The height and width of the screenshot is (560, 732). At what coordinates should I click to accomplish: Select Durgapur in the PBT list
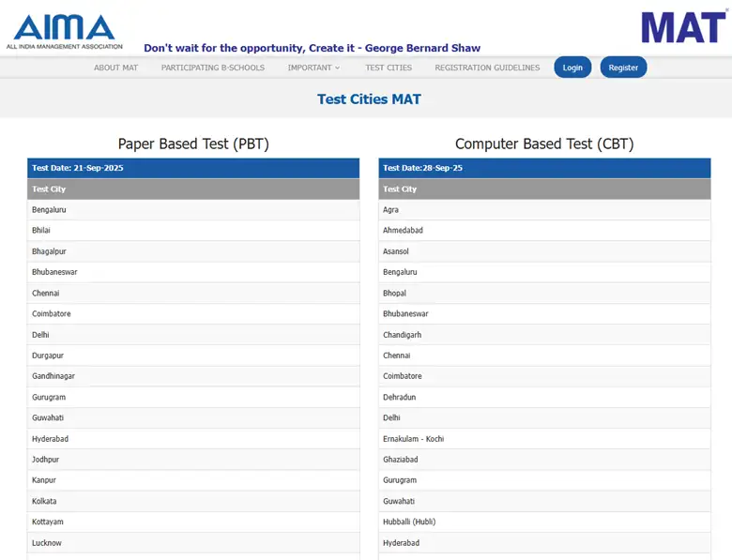(193, 356)
